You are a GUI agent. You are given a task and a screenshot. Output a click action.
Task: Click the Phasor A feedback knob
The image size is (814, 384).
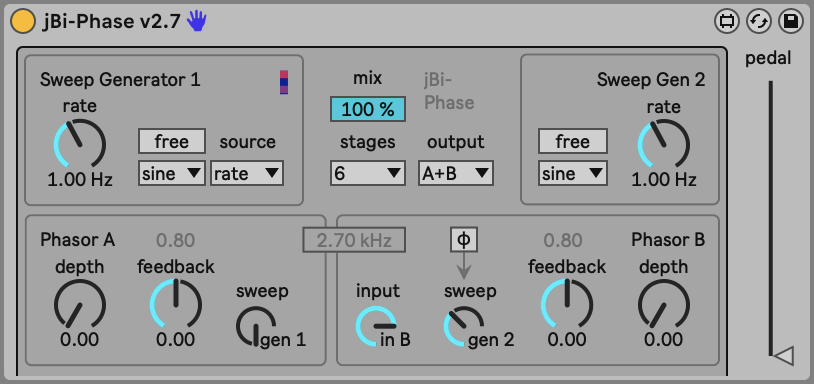(x=175, y=305)
